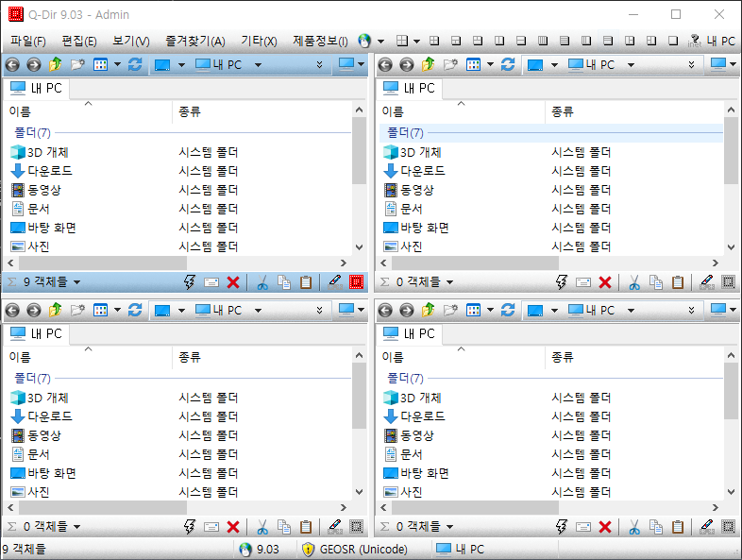
Task: Sort top-left pane by 종류 column
Action: tap(262, 111)
